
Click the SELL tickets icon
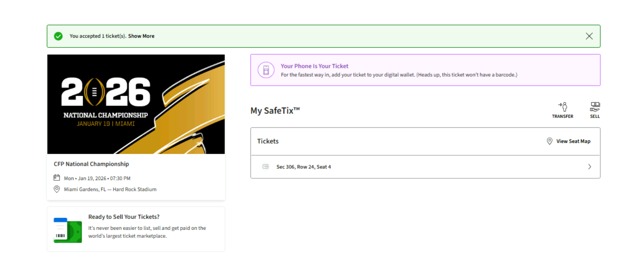(595, 107)
